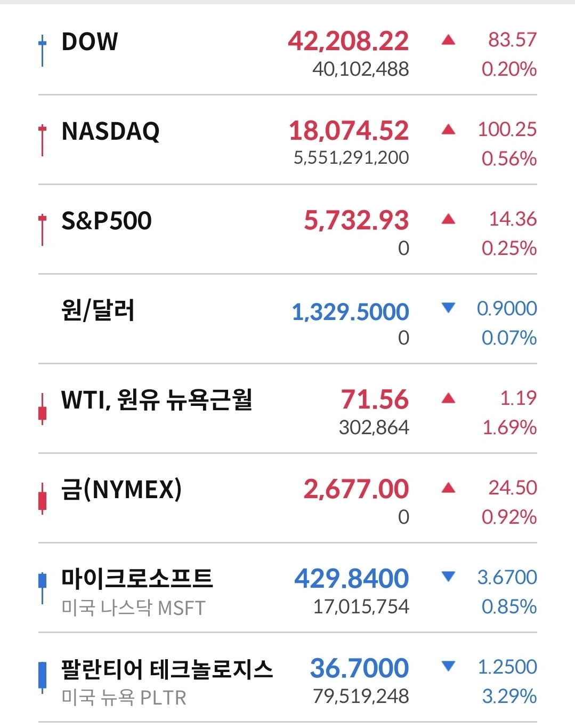This screenshot has width=575, height=728.
Task: Open the NASDAQ index details
Action: [288, 140]
